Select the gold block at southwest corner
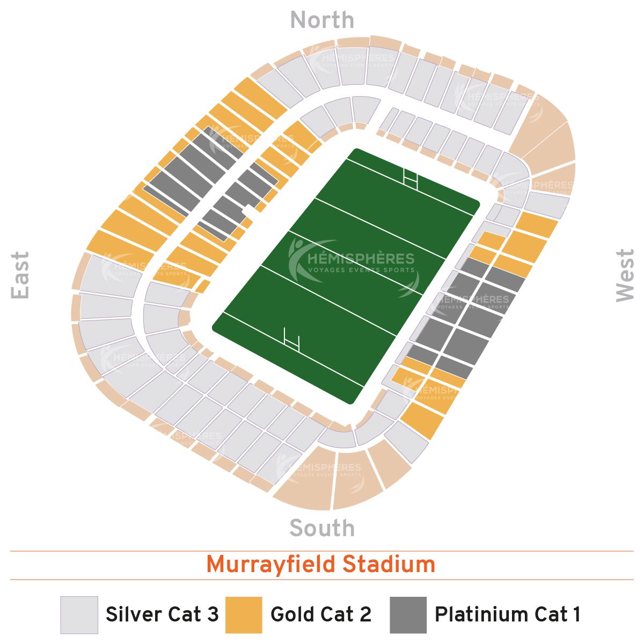644x644 pixels. click(422, 421)
